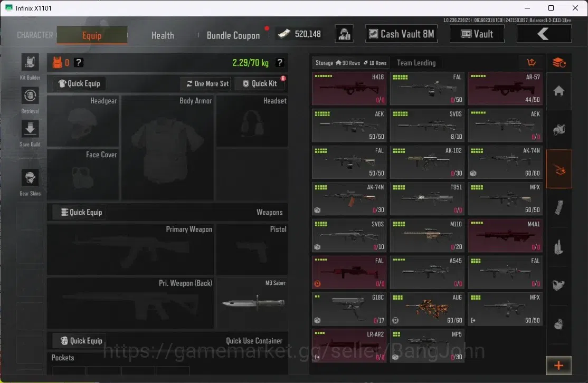This screenshot has width=588, height=383.
Task: Select the AR-57 with 44/50 ammo
Action: pyautogui.click(x=505, y=89)
